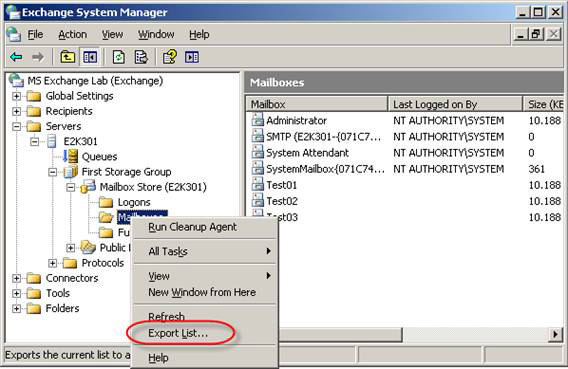Expand the Protocols node
Viewport: 568px width, 369px height.
[53, 263]
